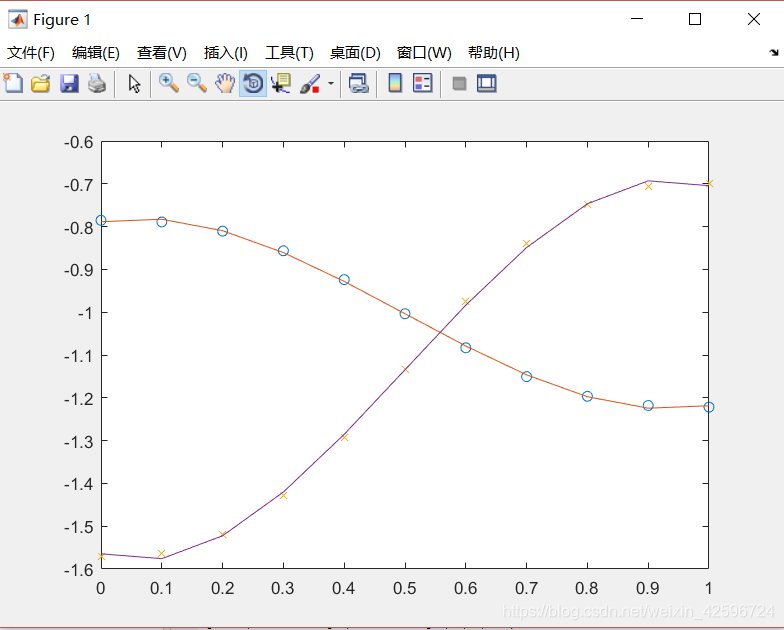
Task: Minimize the Figure 1 window
Action: click(x=637, y=19)
